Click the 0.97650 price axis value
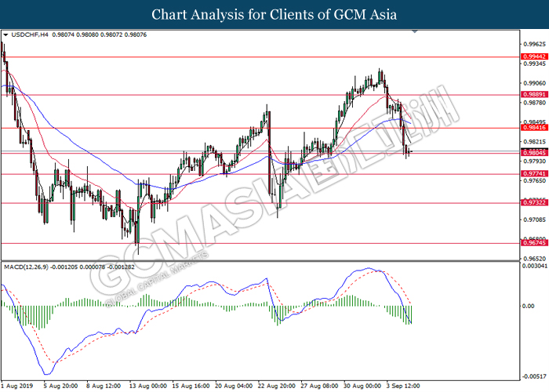This screenshot has height=392, width=549. [x=535, y=181]
